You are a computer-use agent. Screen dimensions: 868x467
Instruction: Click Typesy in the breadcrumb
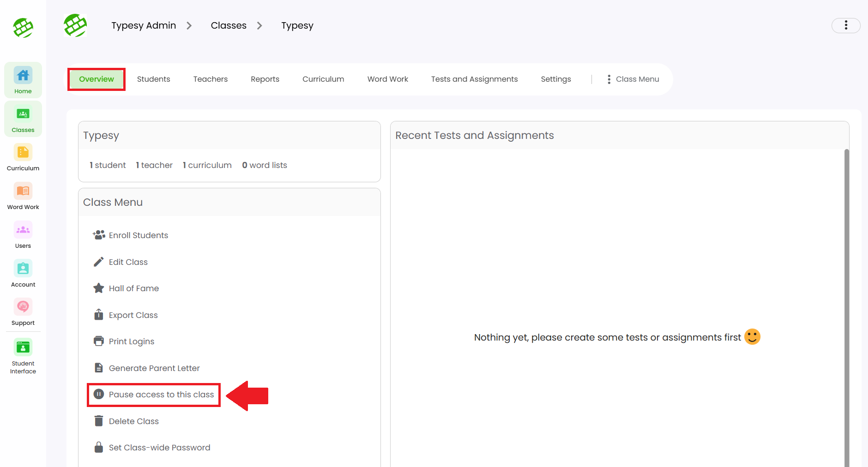click(297, 25)
